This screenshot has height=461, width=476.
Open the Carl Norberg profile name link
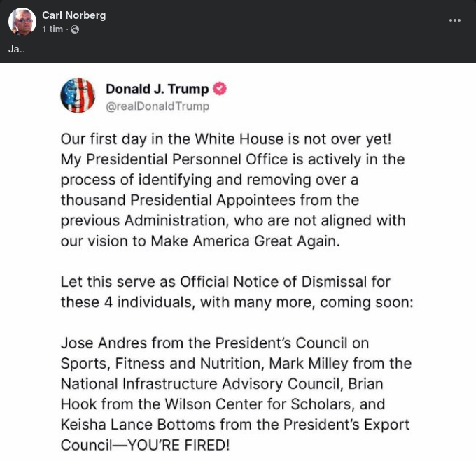pyautogui.click(x=73, y=15)
